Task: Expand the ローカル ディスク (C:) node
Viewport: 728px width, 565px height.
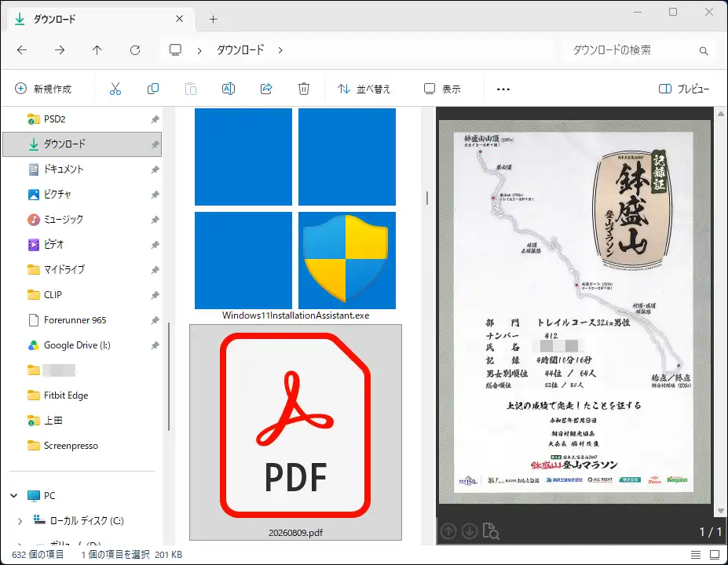Action: pyautogui.click(x=20, y=521)
